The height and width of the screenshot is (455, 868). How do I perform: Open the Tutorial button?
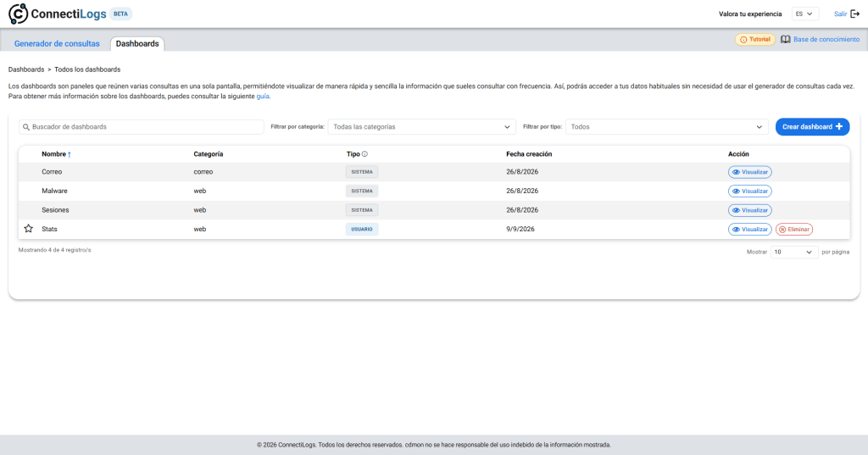(755, 39)
